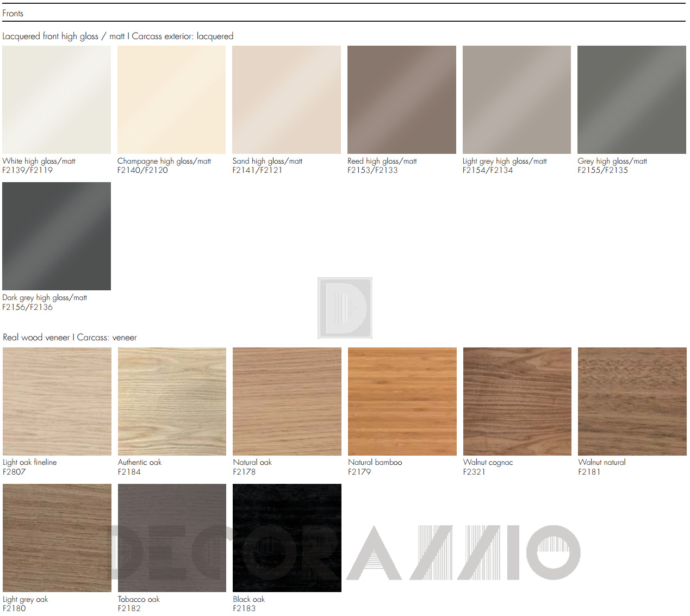
Task: Select the Natural oak F2178 sample
Action: pyautogui.click(x=287, y=401)
